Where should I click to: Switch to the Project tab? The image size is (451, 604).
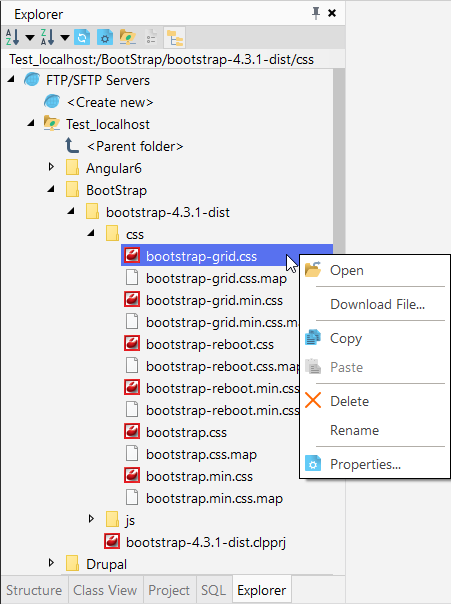(169, 590)
